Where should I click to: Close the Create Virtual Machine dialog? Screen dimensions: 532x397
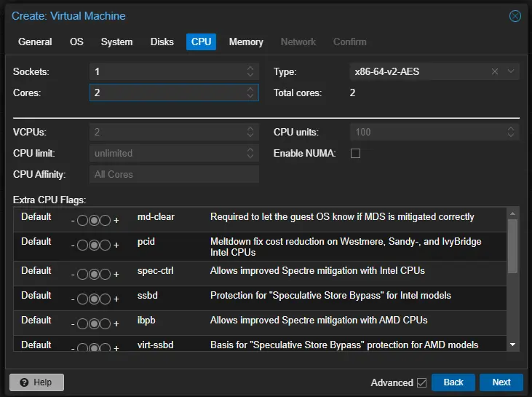pos(515,16)
